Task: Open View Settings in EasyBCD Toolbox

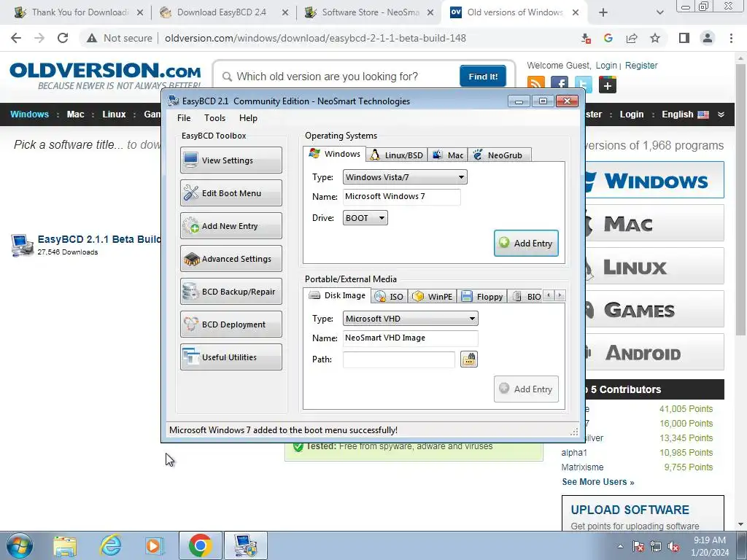Action: click(x=231, y=160)
